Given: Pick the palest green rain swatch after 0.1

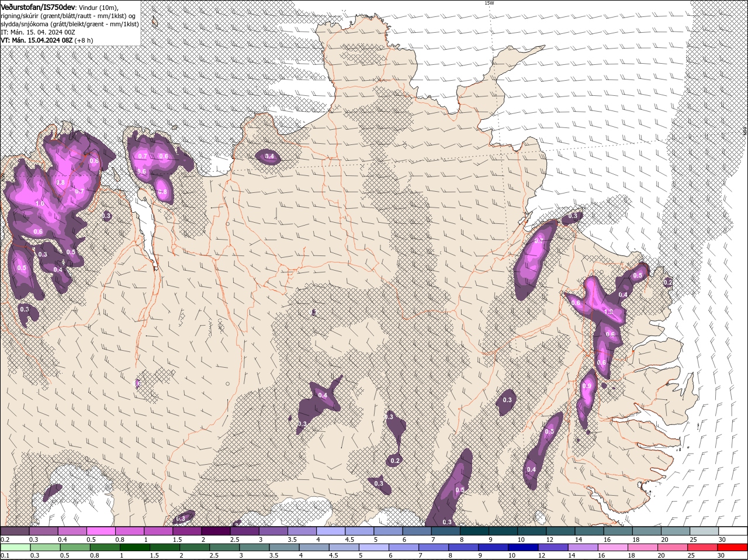Looking at the screenshot, I should 15,547.
